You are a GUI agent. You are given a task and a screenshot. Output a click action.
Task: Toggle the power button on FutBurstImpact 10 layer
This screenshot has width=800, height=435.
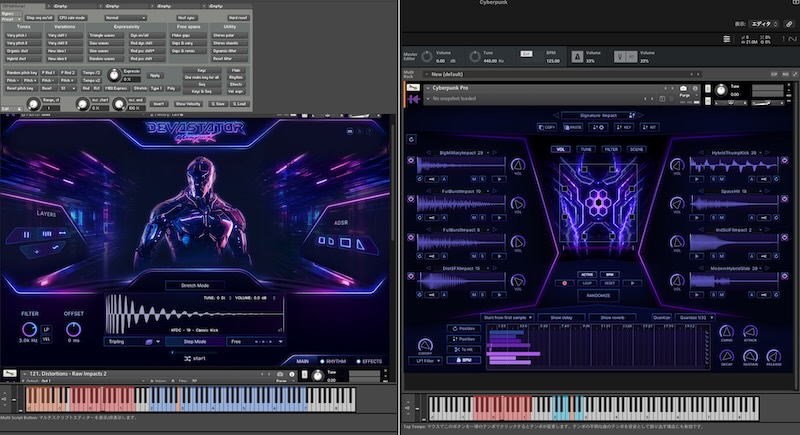click(x=411, y=199)
